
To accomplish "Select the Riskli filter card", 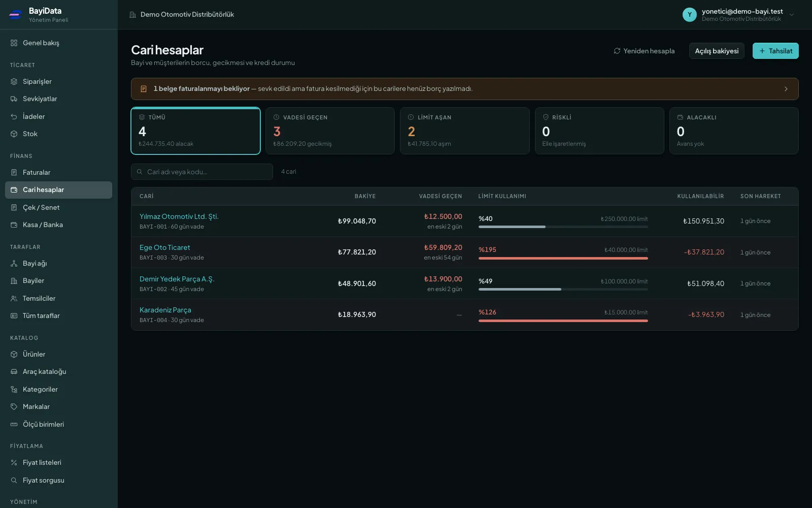I will pos(599,131).
